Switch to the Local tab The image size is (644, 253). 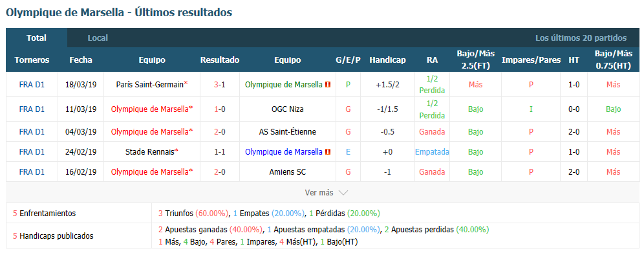[98, 38]
